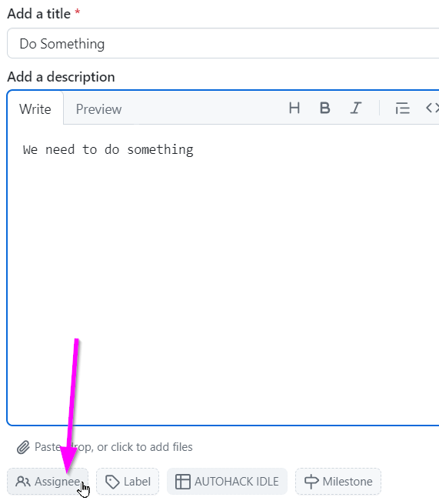Click 'Paste, drop, or click to add files'

coord(113,447)
